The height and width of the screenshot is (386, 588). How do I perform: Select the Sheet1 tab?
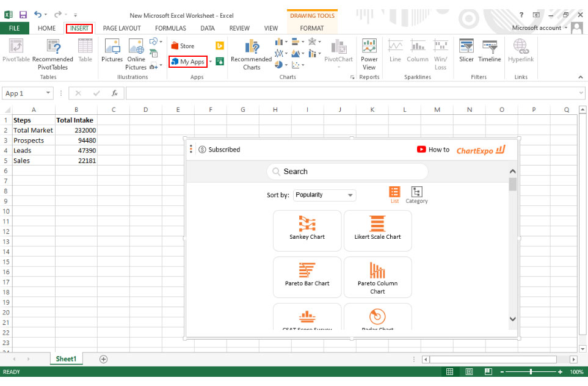pos(66,359)
